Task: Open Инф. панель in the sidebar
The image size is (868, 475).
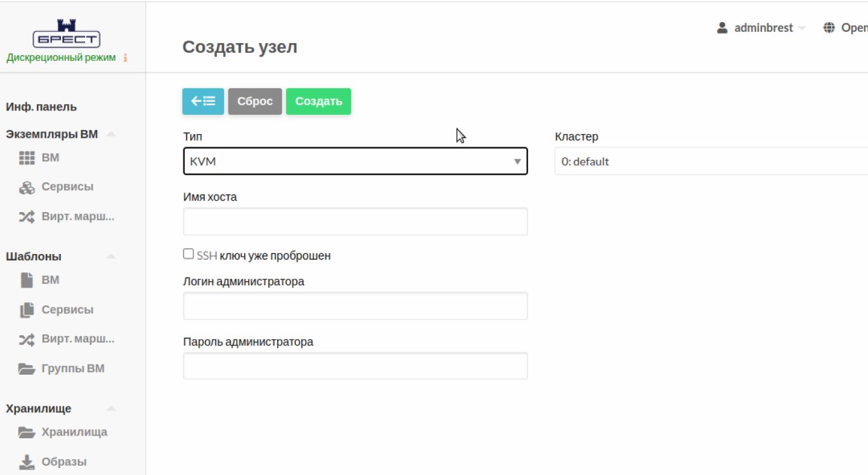Action: (41, 107)
